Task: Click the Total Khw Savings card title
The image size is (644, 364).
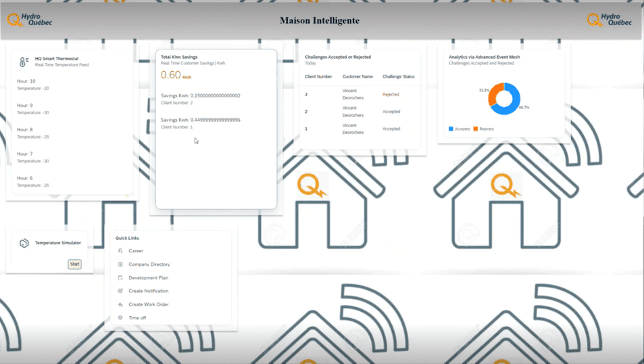Action: tap(179, 57)
